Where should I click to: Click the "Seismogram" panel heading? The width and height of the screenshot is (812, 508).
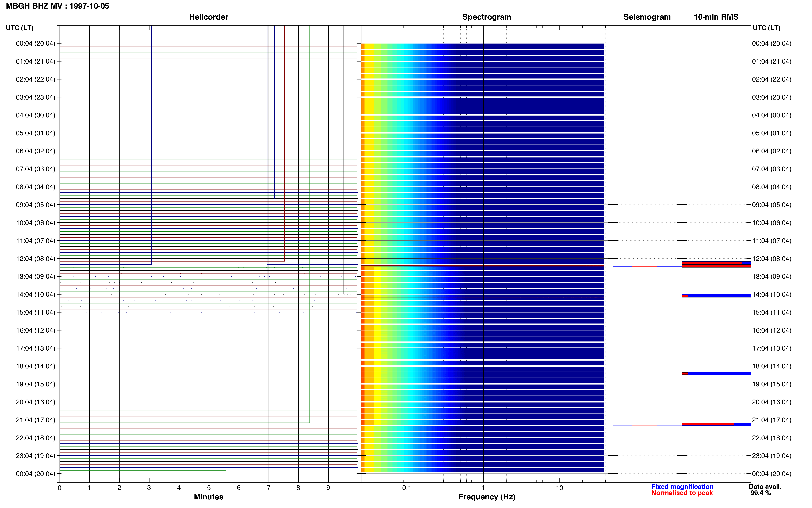coord(647,17)
